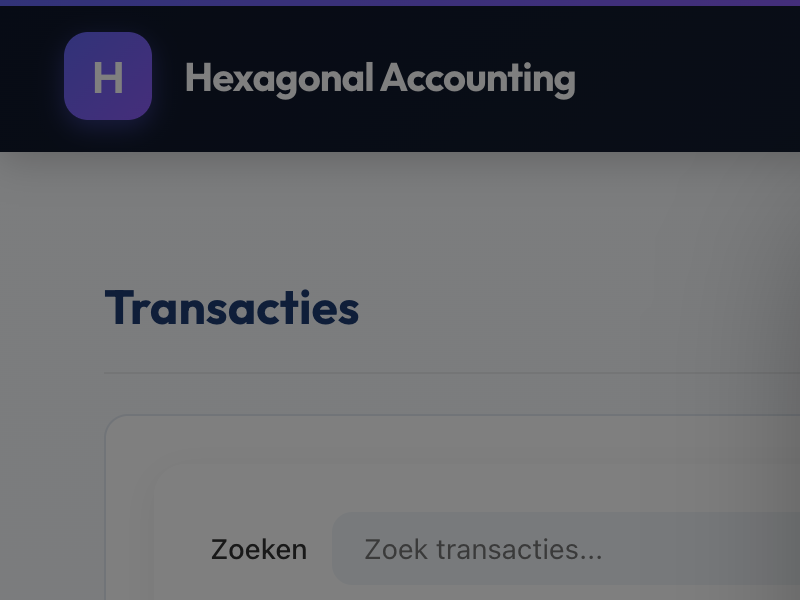Click the Zoek transacties placeholder text
The image size is (800, 600).
pos(483,549)
